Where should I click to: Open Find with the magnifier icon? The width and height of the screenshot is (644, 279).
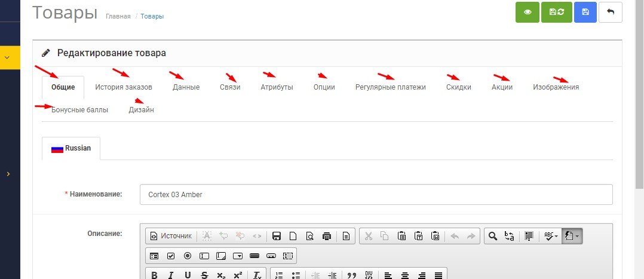493,236
